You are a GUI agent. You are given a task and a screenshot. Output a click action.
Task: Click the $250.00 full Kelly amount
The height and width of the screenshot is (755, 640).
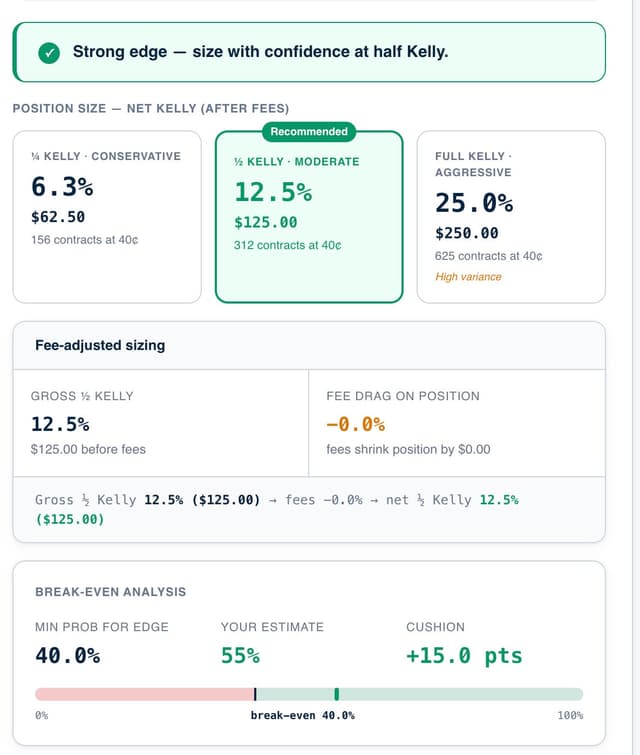[x=466, y=233]
